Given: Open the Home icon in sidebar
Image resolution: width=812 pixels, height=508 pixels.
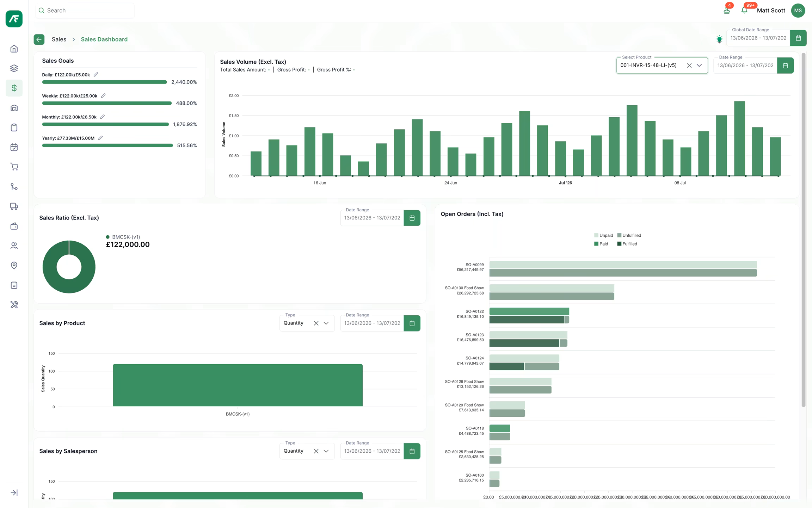Looking at the screenshot, I should (x=14, y=49).
